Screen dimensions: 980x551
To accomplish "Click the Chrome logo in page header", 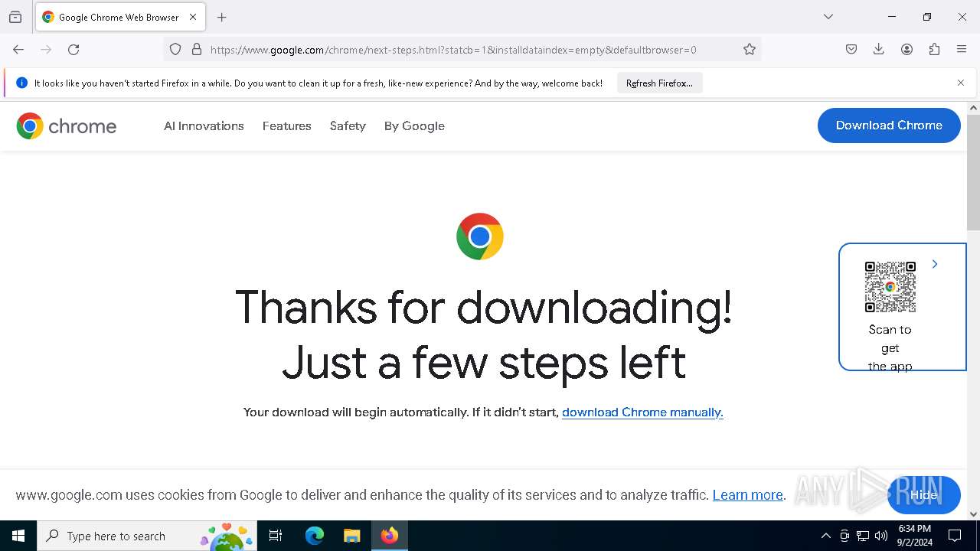I will (67, 126).
